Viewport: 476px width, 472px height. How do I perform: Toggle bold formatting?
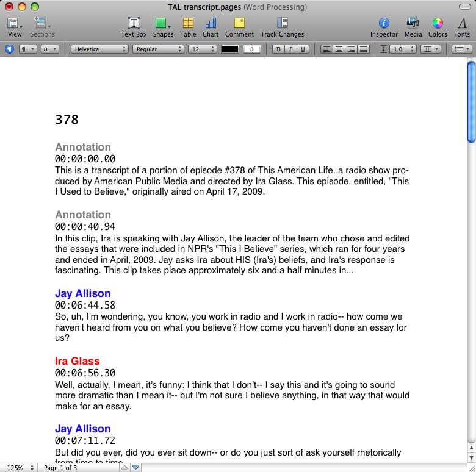pos(278,49)
